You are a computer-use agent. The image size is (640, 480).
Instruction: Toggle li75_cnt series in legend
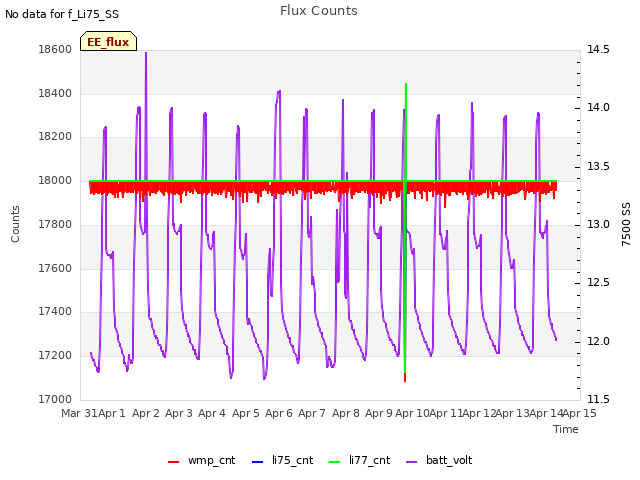[282, 460]
